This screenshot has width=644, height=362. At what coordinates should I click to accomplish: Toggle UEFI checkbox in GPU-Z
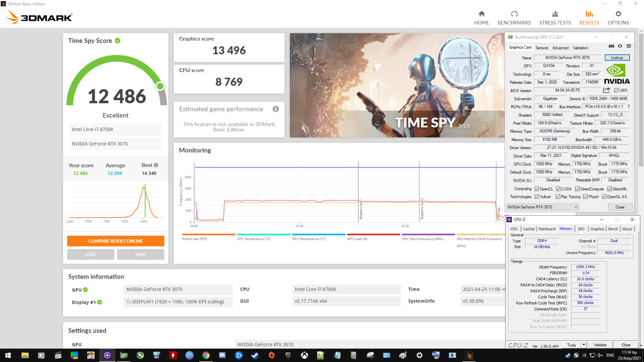(x=616, y=90)
